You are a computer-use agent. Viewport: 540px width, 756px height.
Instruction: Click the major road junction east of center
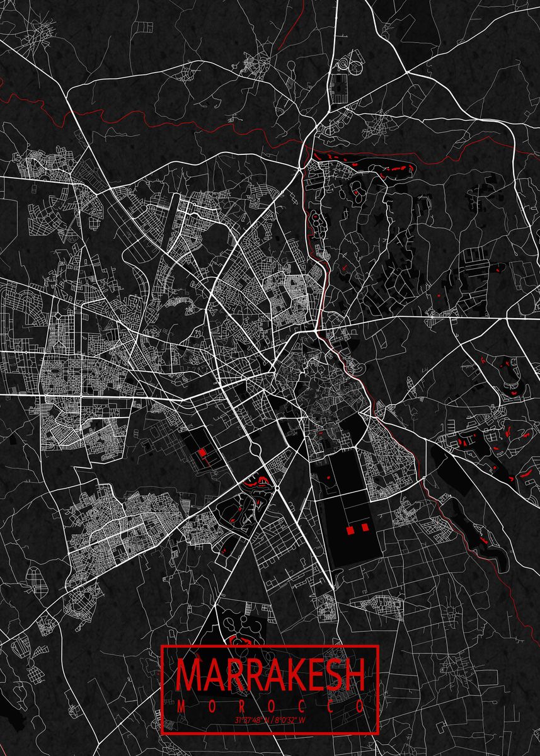pos(318,329)
